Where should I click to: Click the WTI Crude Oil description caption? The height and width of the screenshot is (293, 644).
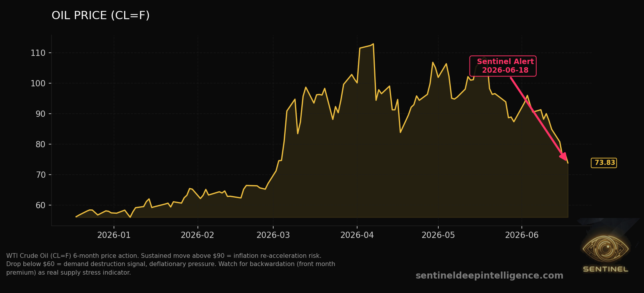coord(171,264)
